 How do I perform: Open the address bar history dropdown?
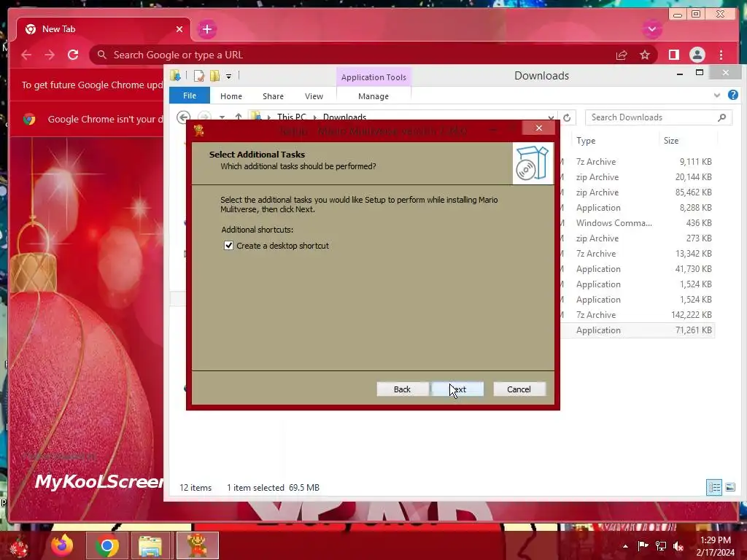(x=551, y=117)
